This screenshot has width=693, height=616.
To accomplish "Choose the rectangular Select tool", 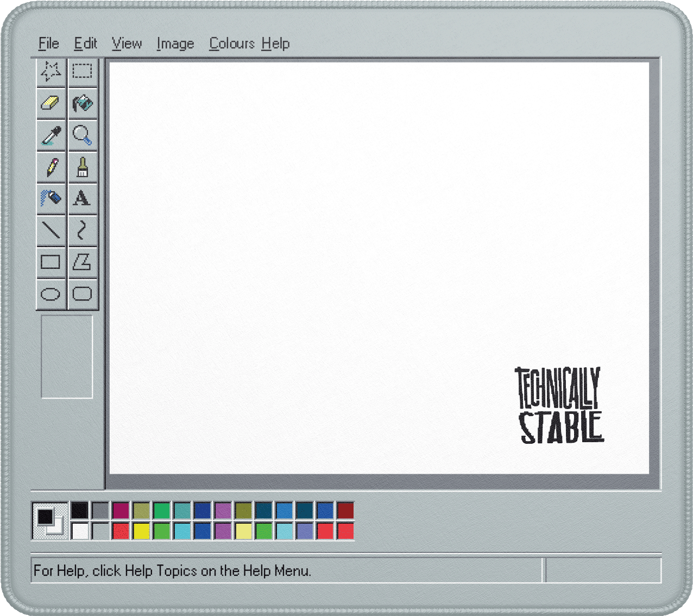I will click(83, 72).
